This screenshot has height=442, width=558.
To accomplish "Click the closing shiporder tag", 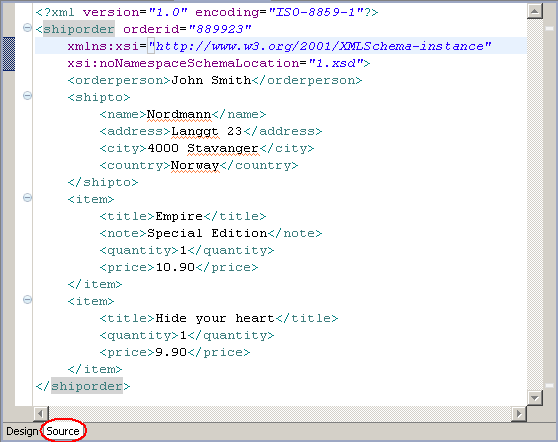I will coord(83,386).
